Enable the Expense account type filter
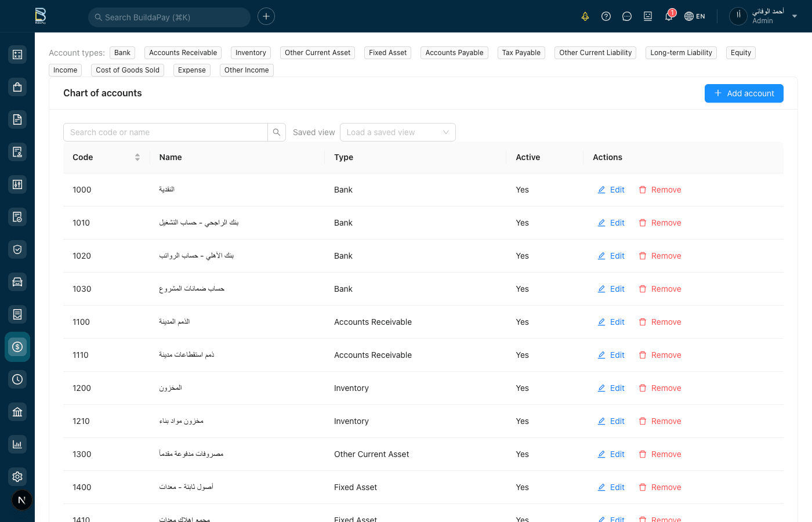 click(191, 70)
